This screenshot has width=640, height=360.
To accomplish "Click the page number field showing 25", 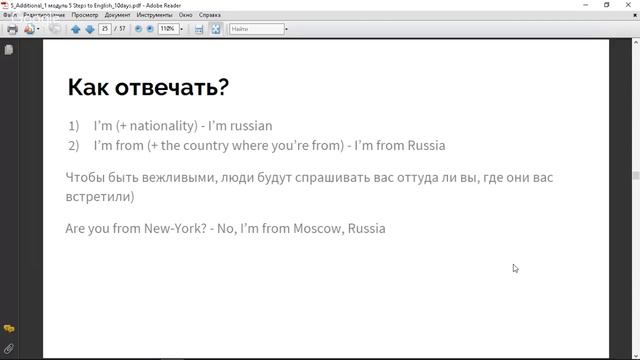I will (104, 29).
